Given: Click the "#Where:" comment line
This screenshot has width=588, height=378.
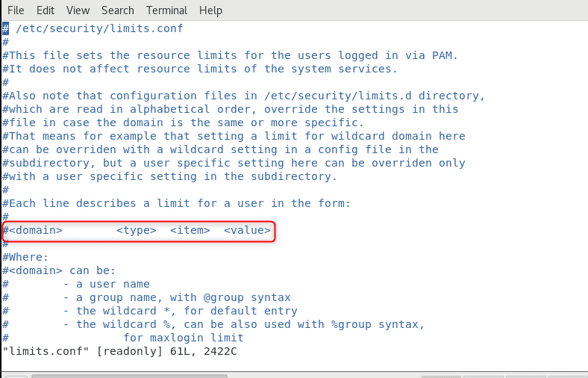Looking at the screenshot, I should (25, 257).
